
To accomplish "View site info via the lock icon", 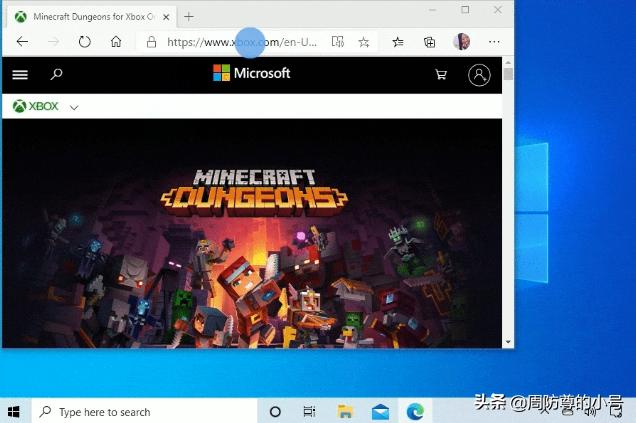I will (x=151, y=41).
